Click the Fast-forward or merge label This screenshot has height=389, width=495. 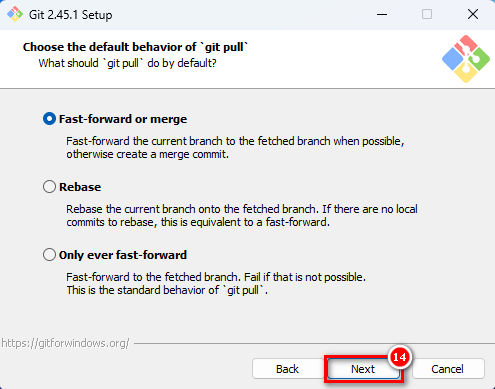point(123,119)
